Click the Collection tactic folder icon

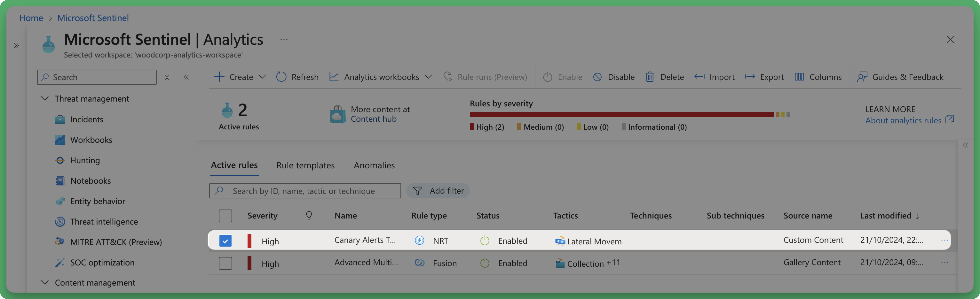(x=560, y=263)
